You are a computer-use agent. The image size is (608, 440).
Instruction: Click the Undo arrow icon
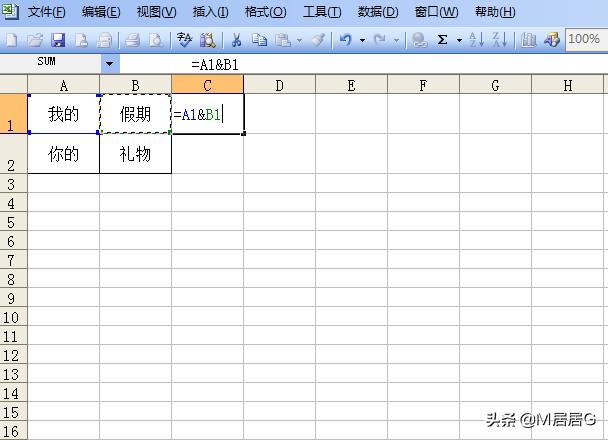click(x=346, y=40)
